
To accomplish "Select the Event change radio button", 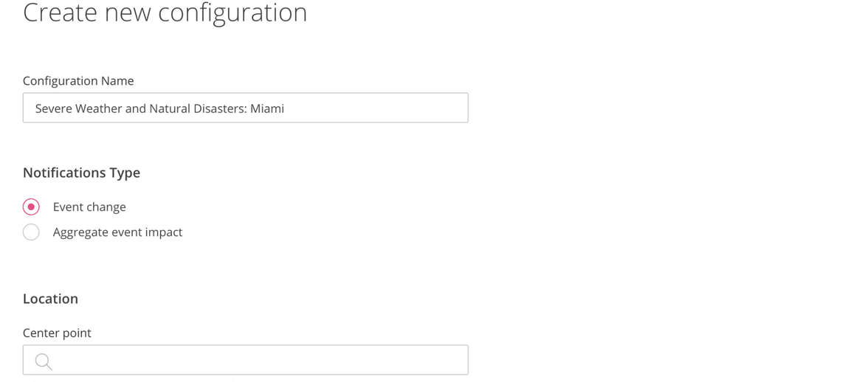I will (x=31, y=207).
